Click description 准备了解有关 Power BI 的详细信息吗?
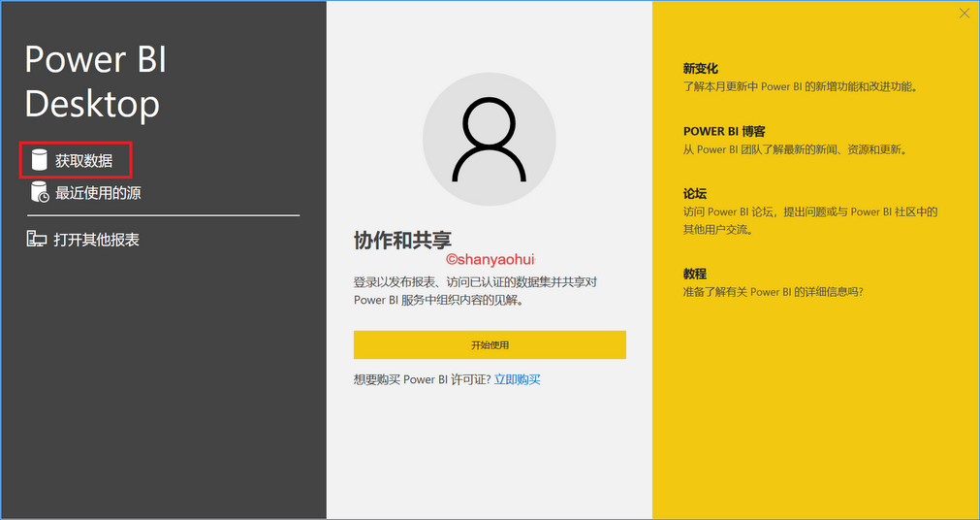Screen dimensions: 980x520 pyautogui.click(x=774, y=292)
